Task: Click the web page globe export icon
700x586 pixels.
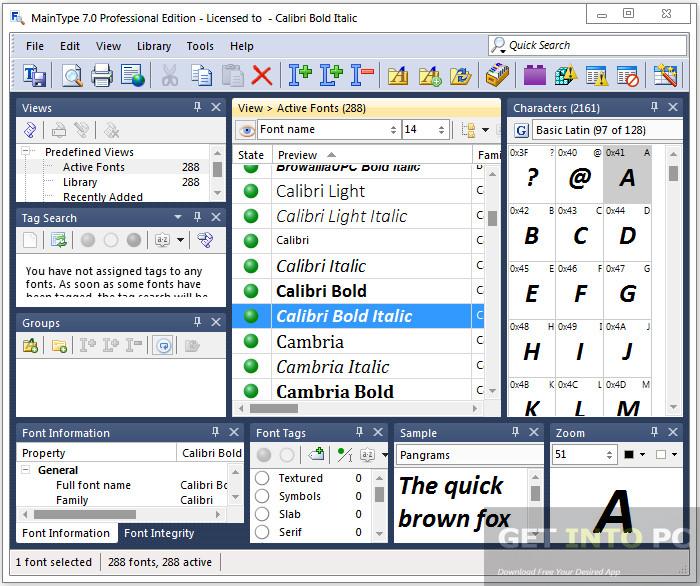Action: (x=133, y=75)
